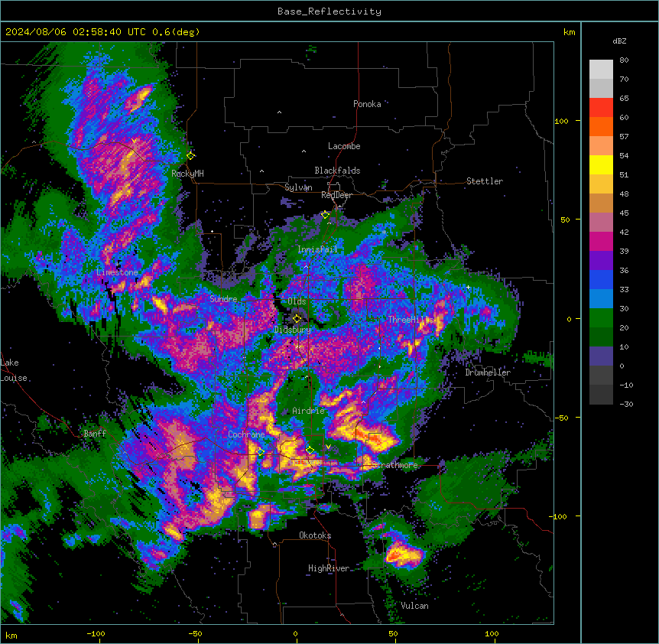The height and width of the screenshot is (644, 659).
Task: Click the Airdrie label
Action: [308, 411]
